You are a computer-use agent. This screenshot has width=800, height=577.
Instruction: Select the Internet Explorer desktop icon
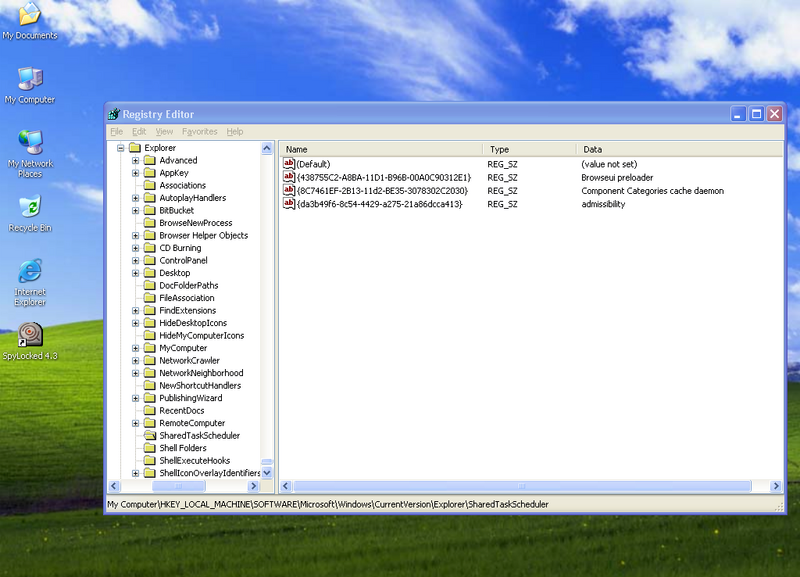[30, 283]
